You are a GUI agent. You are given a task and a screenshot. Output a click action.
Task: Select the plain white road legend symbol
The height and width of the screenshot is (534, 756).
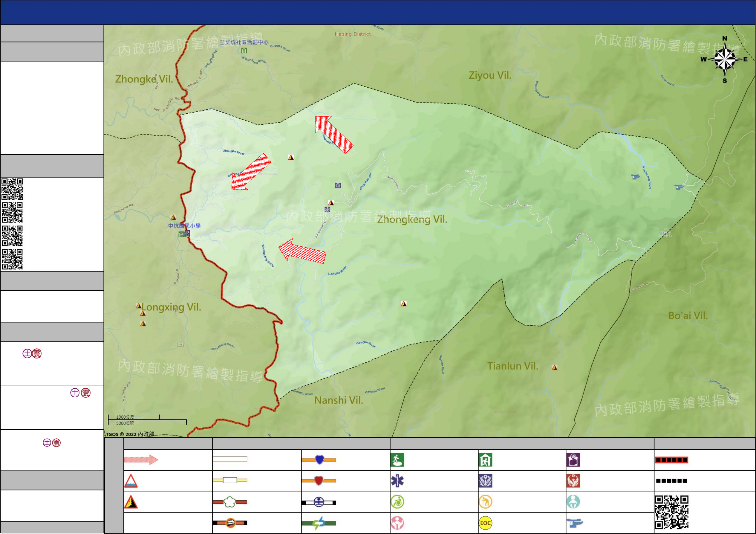(x=230, y=459)
